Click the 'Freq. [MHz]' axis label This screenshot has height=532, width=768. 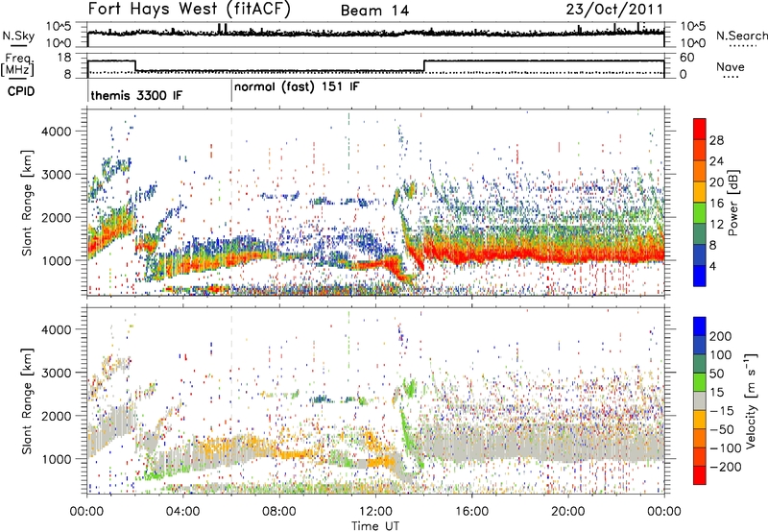(x=18, y=65)
